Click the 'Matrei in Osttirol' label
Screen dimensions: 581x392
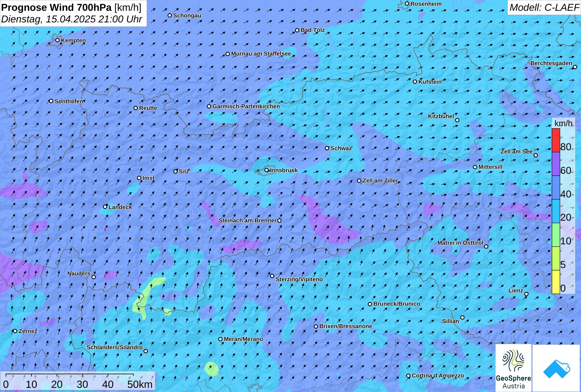coord(460,243)
